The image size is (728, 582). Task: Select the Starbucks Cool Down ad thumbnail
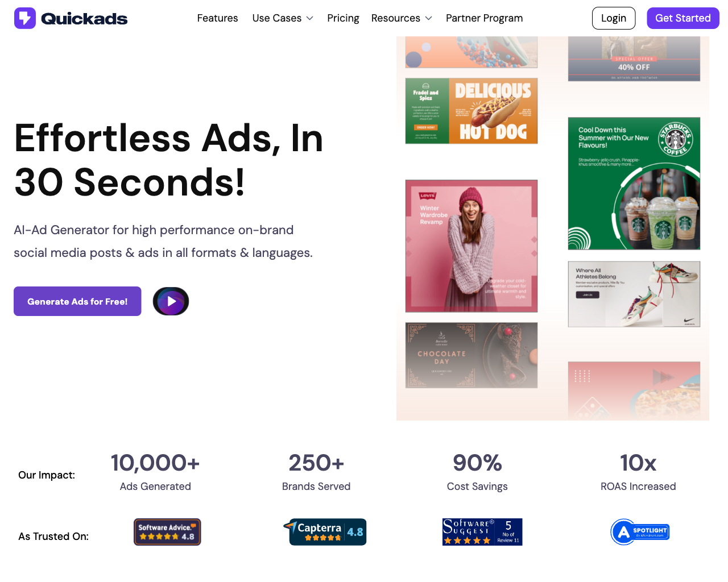click(x=634, y=184)
